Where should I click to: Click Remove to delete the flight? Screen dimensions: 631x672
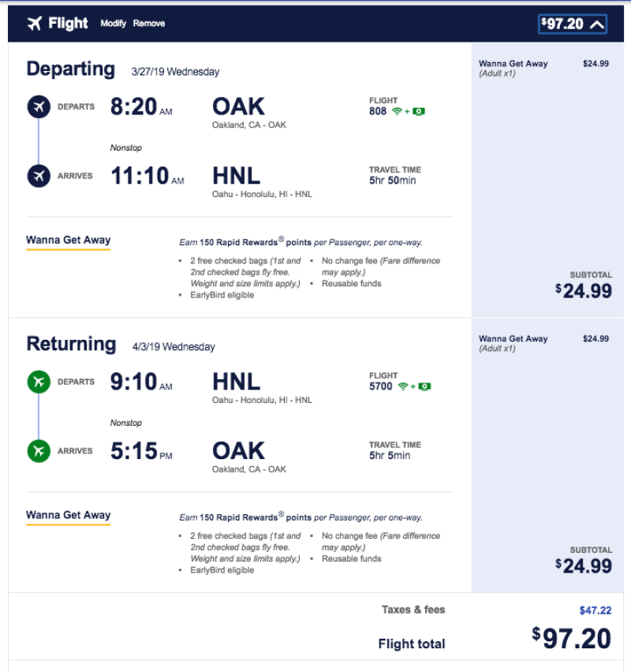[x=149, y=24]
